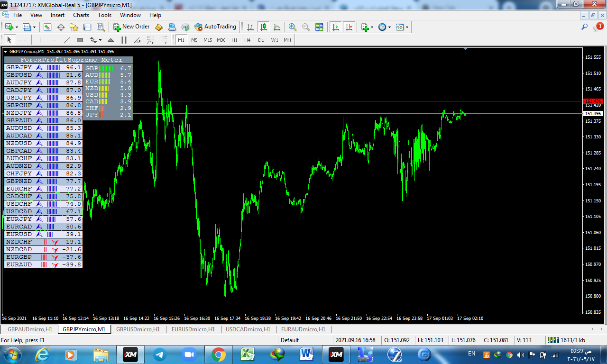This screenshot has height=364, width=607.
Task: Select the Trendline tool
Action: 66,40
